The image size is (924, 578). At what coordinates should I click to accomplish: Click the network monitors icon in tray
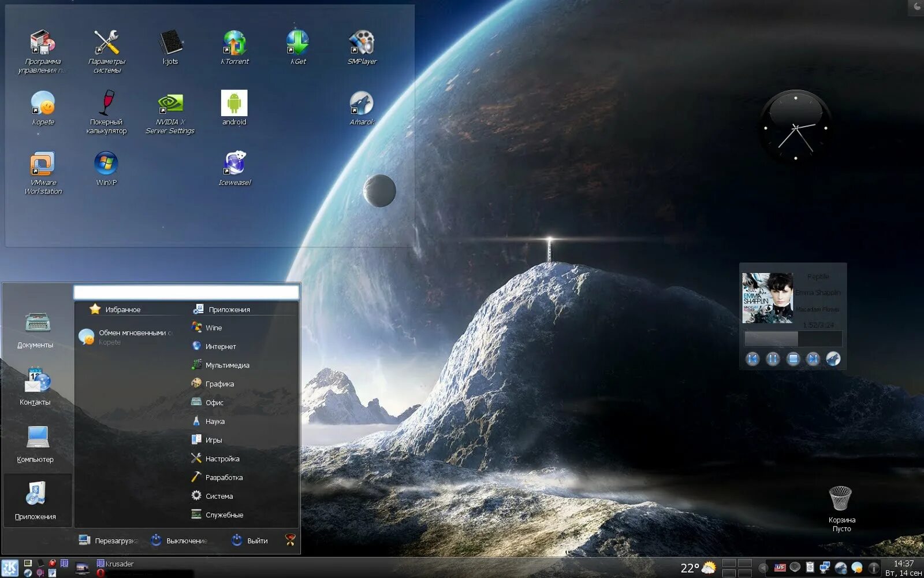point(825,568)
